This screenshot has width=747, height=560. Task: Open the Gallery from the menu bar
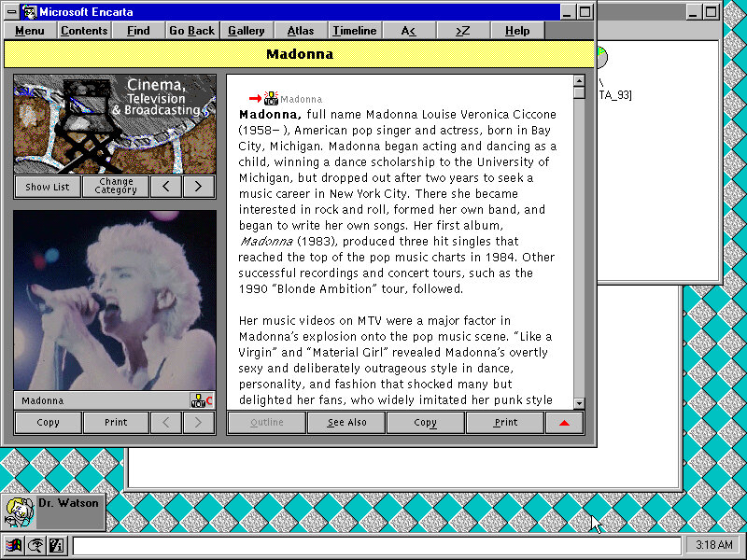point(247,31)
